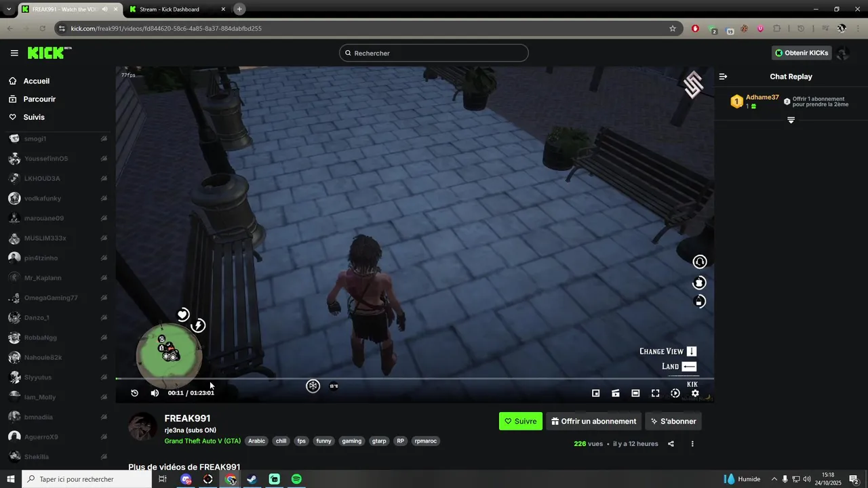The width and height of the screenshot is (868, 488).
Task: Collapse the Chat Replay panel
Action: [723, 77]
